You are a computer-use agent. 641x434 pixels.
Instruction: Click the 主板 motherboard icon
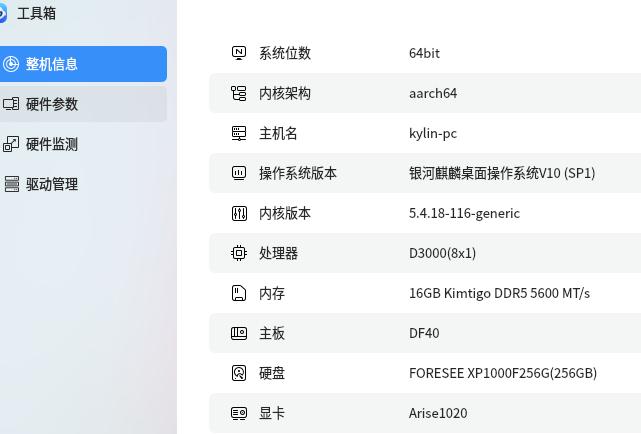tap(239, 333)
